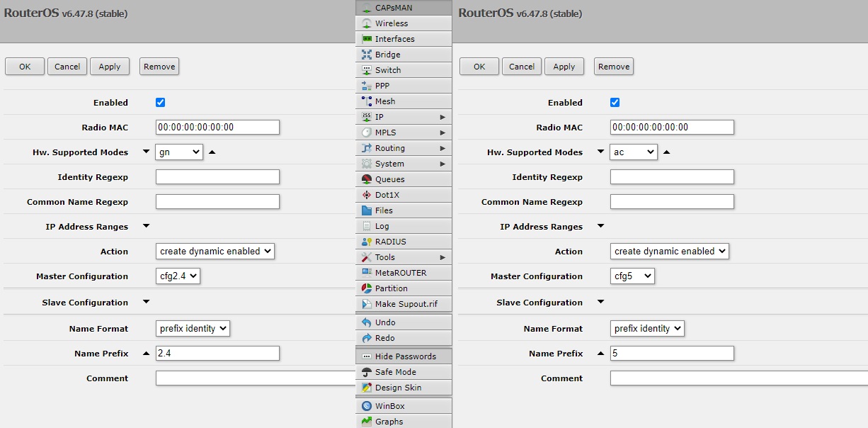The height and width of the screenshot is (428, 868).
Task: Click Name Prefix field containing 5
Action: coord(672,353)
